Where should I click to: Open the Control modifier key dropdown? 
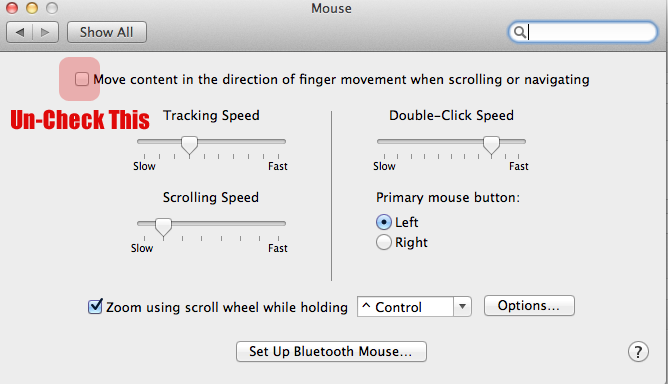tap(414, 307)
